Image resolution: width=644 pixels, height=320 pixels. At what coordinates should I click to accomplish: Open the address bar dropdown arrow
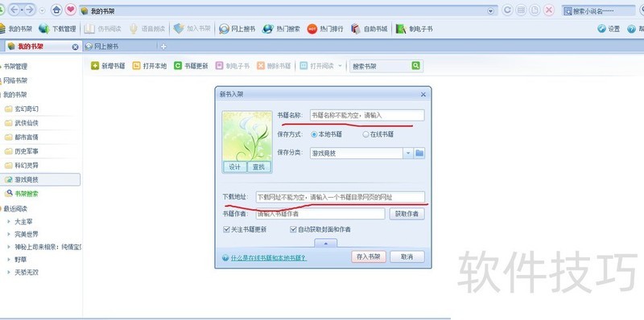tap(490, 11)
